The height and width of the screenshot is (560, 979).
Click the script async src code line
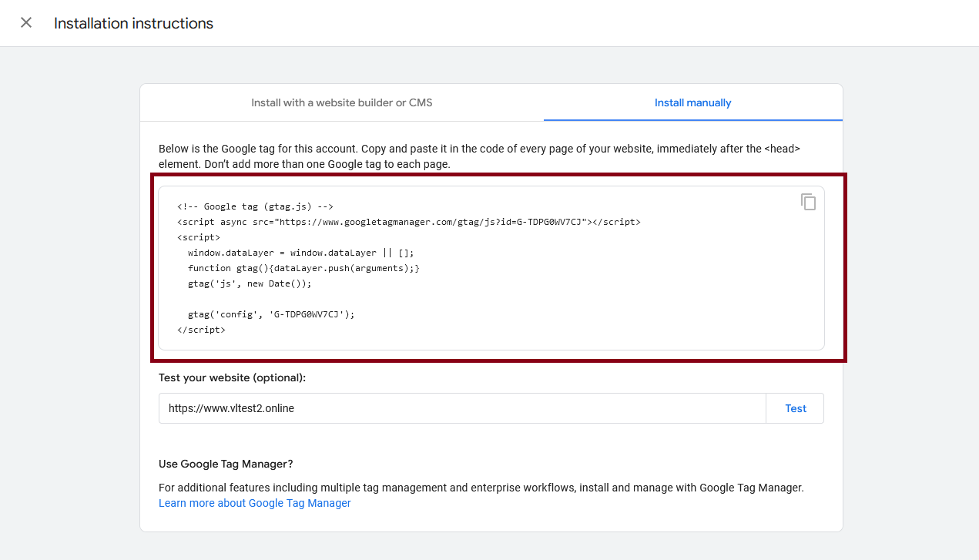408,222
